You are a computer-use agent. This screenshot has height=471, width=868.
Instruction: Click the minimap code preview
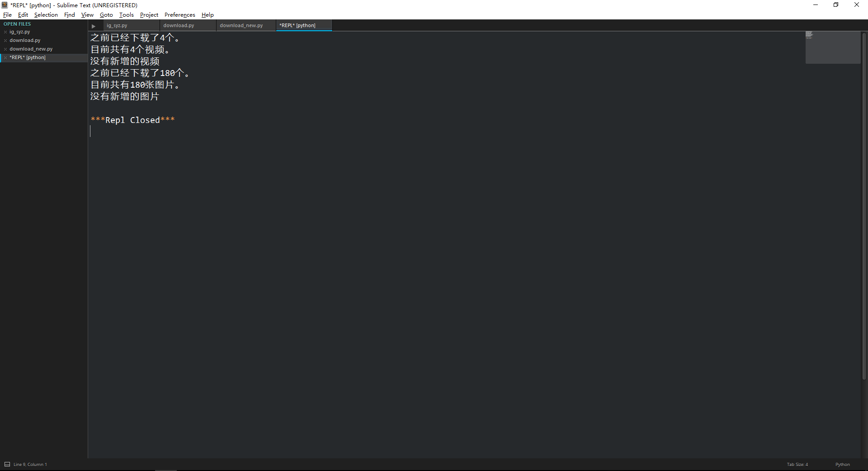(x=833, y=47)
